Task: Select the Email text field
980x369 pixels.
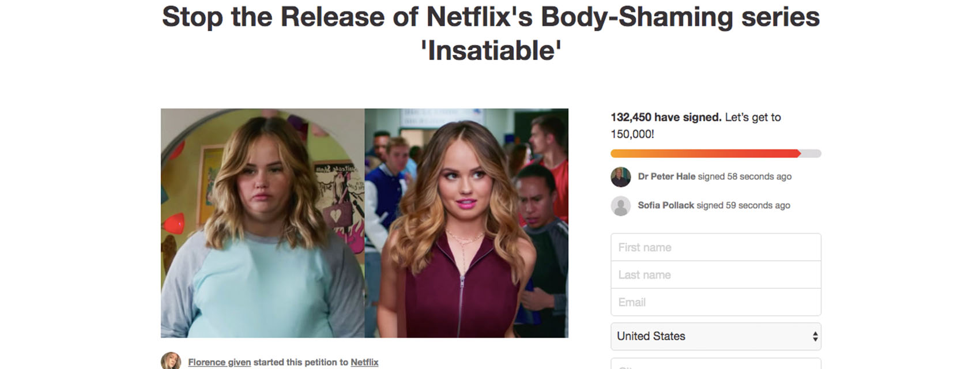Action: [x=716, y=302]
